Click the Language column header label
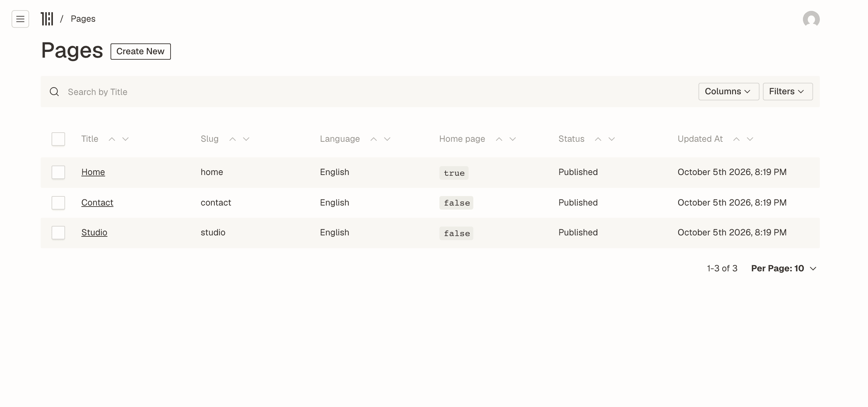This screenshot has width=868, height=407. coord(340,139)
